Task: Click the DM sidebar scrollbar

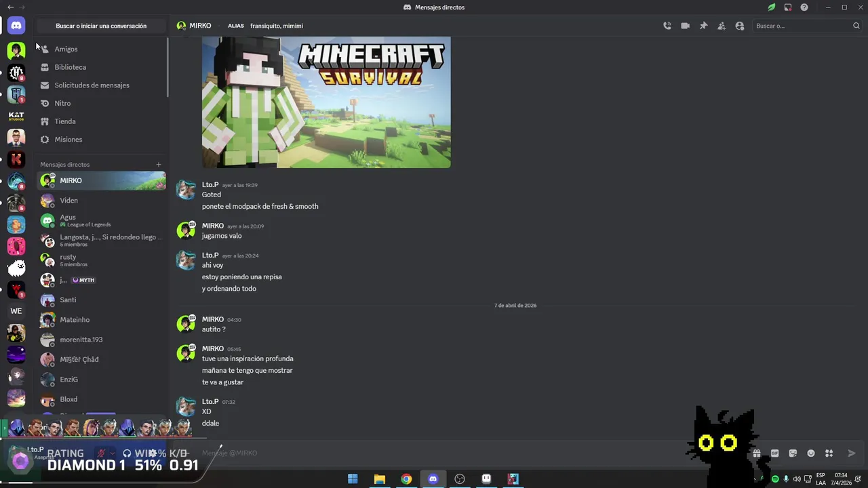Action: pyautogui.click(x=167, y=68)
